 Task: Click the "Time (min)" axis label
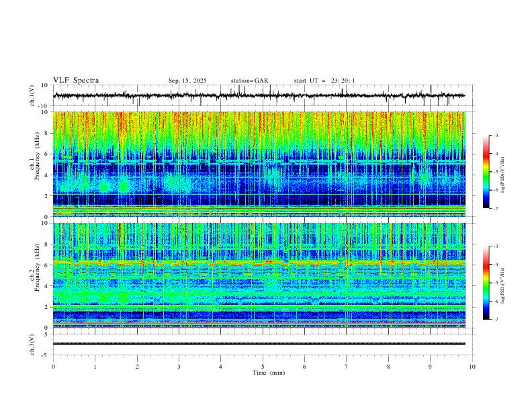coord(269,373)
